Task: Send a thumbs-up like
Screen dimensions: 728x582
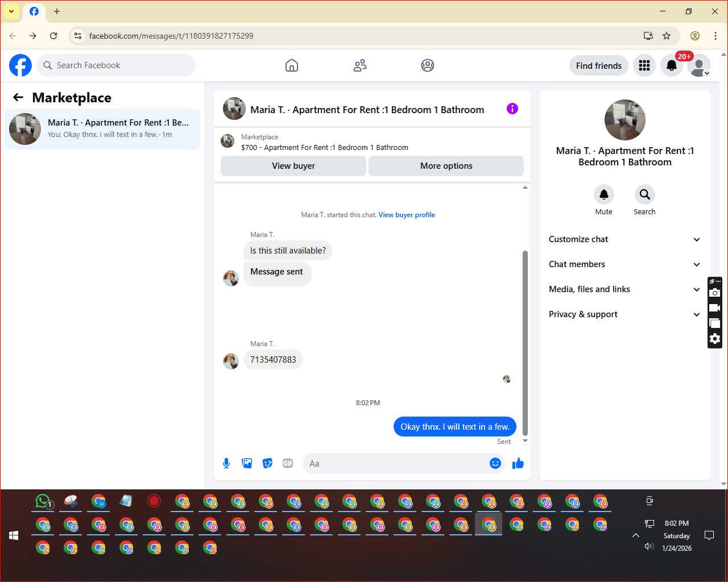Action: 518,463
